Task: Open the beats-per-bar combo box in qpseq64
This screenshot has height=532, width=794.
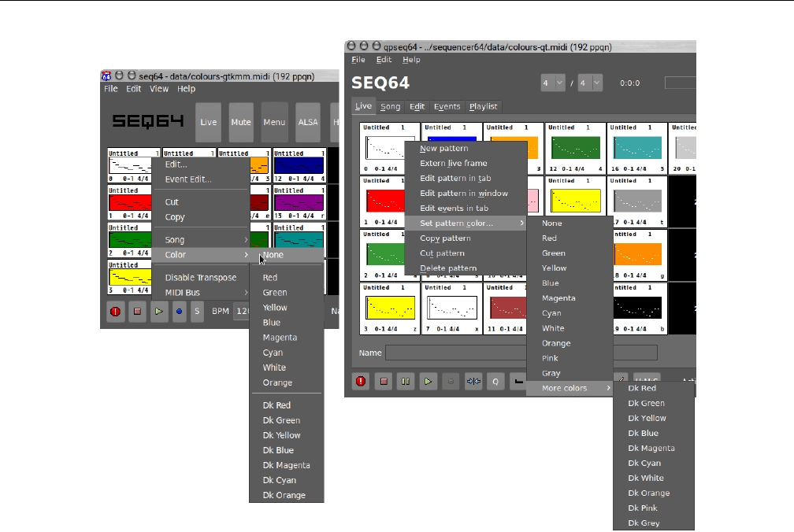Action: [552, 83]
